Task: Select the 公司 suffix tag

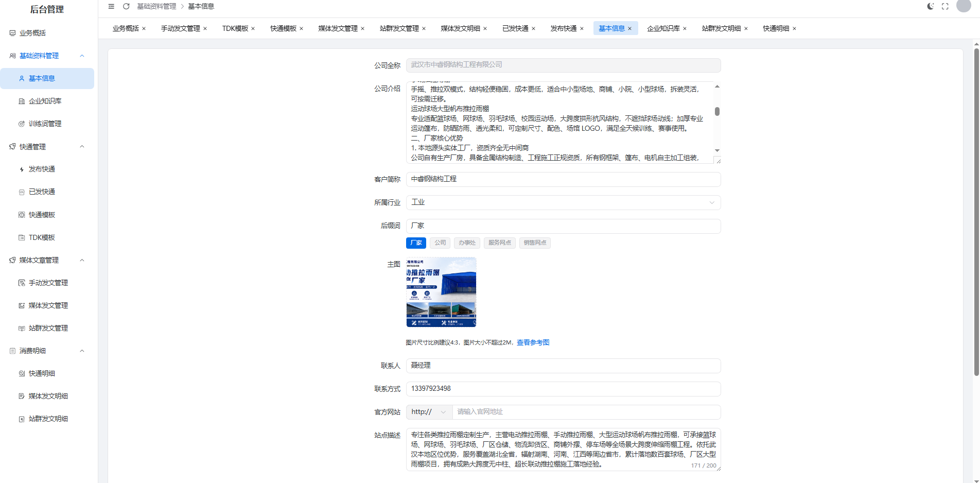Action: click(440, 243)
